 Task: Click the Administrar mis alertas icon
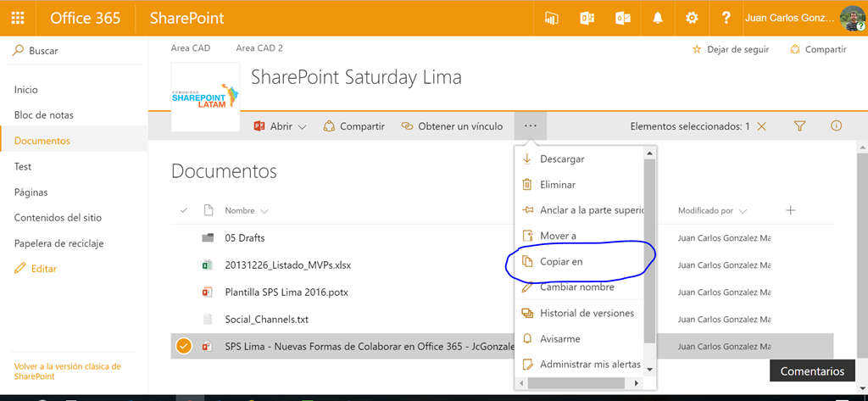pos(527,365)
